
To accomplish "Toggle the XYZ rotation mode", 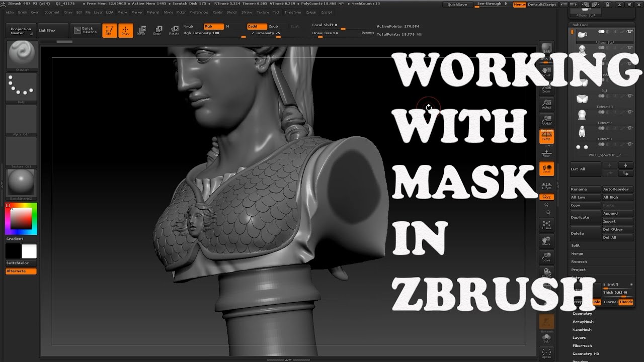I will [546, 197].
